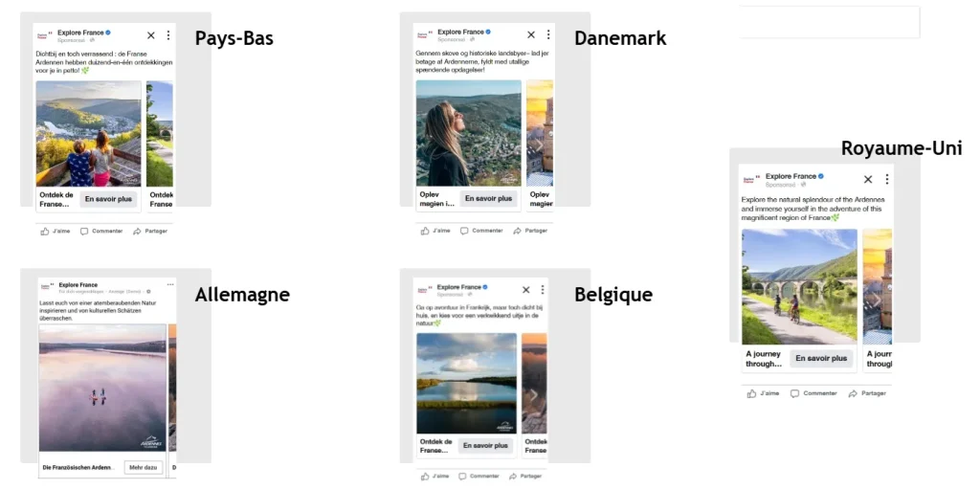
Task: Click Commenter on the Belgique ad
Action: tap(480, 476)
